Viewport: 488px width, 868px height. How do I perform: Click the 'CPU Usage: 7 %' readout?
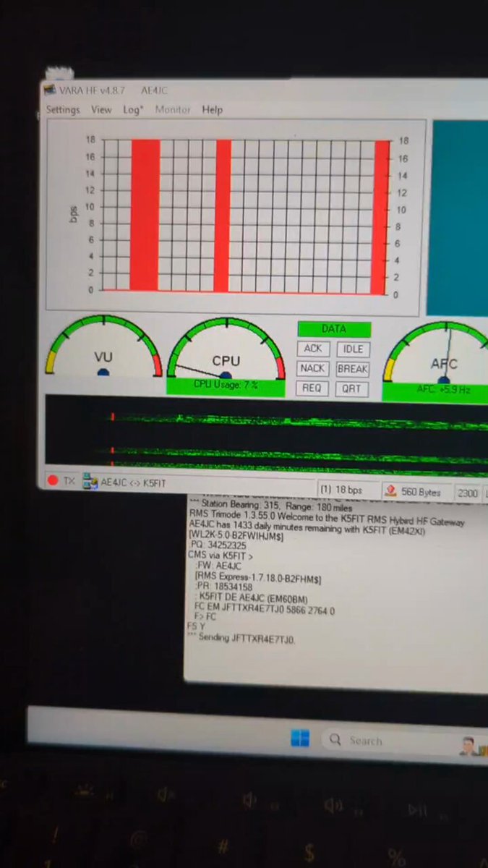tap(226, 386)
